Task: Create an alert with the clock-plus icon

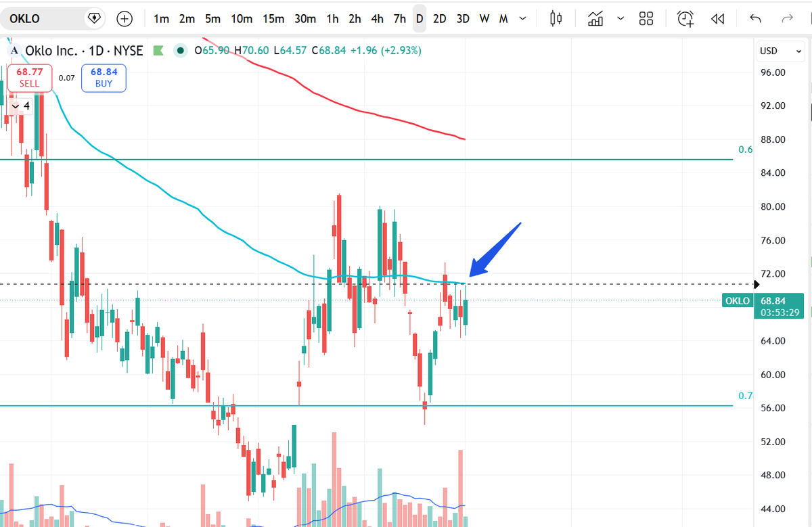Action: coord(686,18)
